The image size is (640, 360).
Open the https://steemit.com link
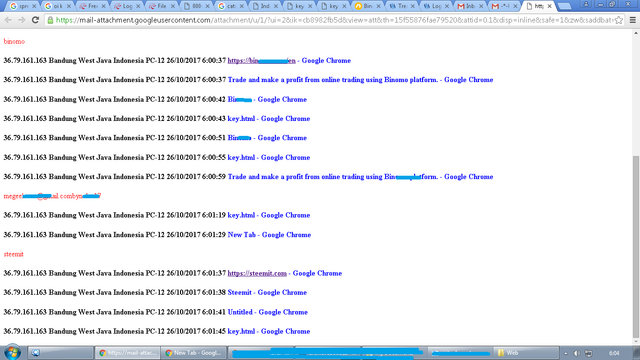click(257, 273)
